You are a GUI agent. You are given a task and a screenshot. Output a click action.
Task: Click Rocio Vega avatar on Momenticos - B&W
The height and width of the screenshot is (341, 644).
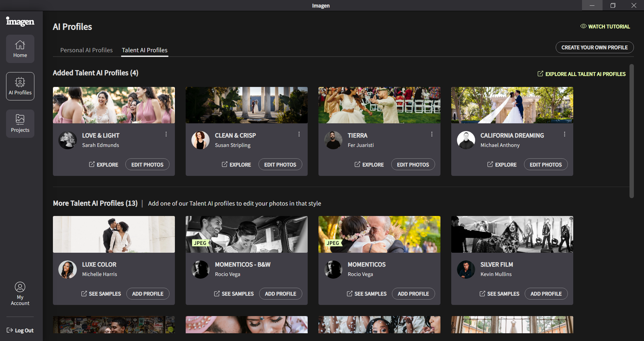pos(201,270)
